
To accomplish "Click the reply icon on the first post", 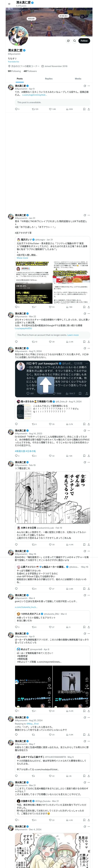I will [x=17, y=109].
